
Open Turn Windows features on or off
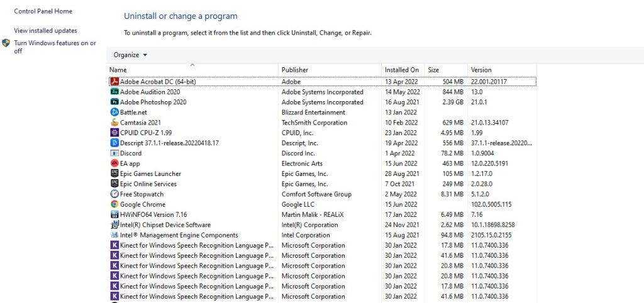55,47
